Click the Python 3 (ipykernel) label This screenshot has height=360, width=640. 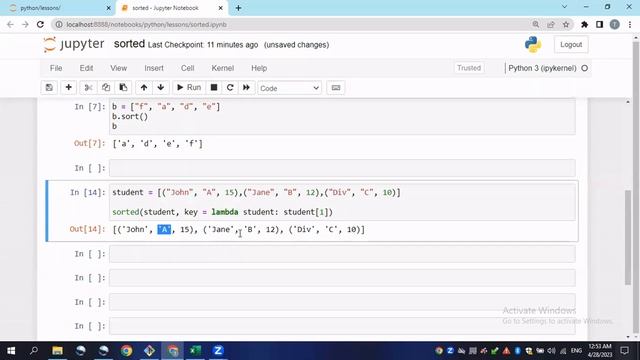[542, 68]
